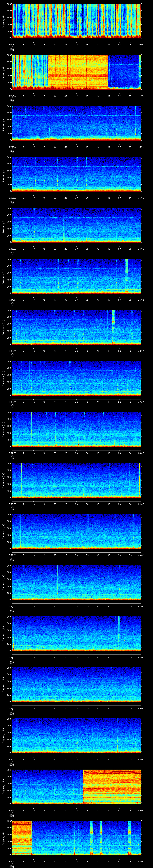
Task: Click the "46:00" end time label
Action: (141, 861)
